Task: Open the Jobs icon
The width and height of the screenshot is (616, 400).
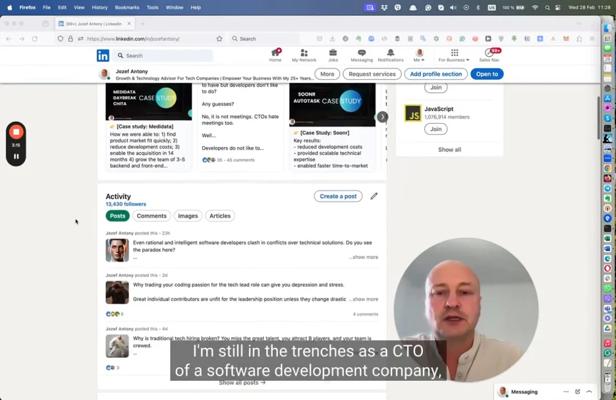Action: (333, 55)
